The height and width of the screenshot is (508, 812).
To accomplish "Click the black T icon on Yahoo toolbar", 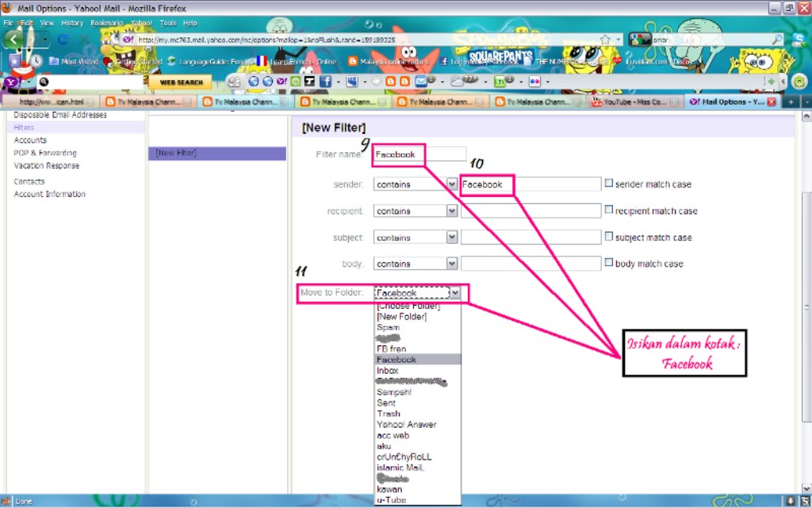I will [x=310, y=82].
